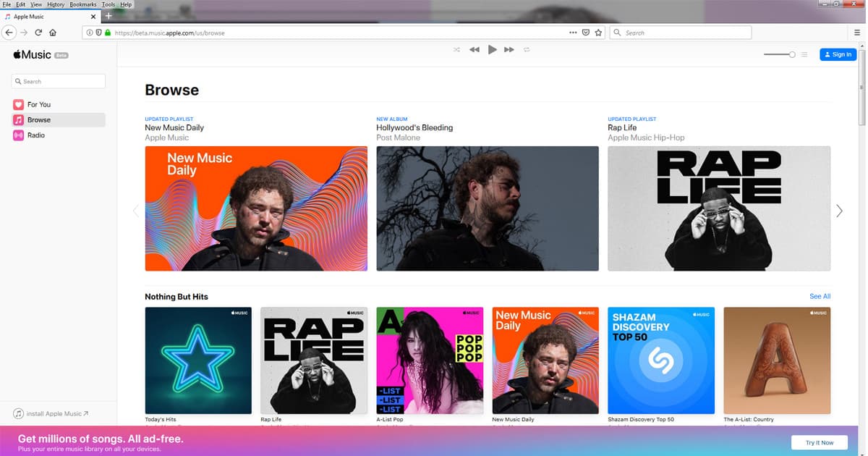The width and height of the screenshot is (868, 456).
Task: Toggle repeat in the player controls
Action: point(527,50)
